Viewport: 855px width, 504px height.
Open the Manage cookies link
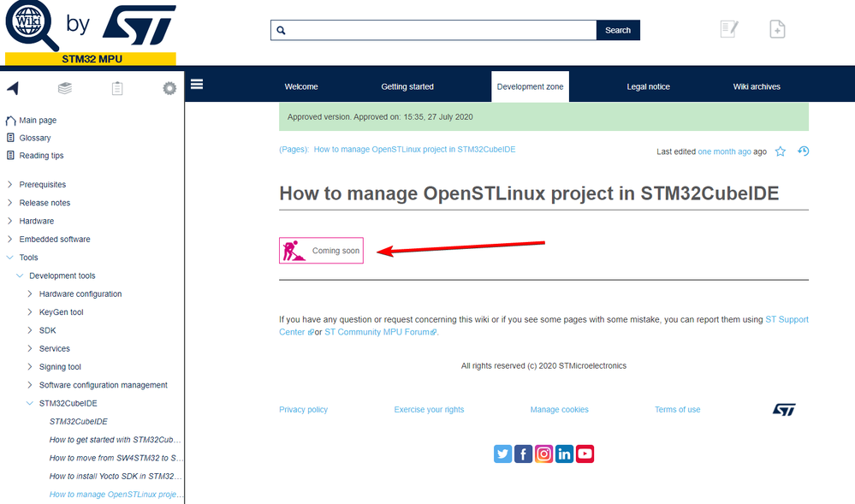tap(560, 410)
